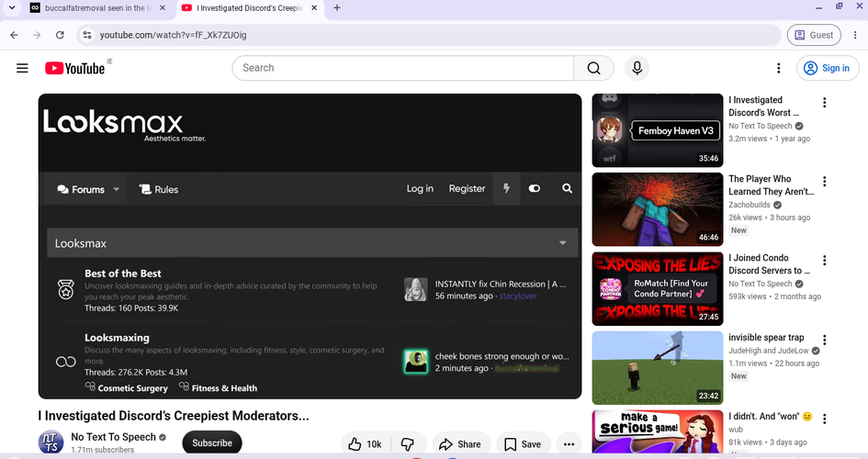
Task: Close the I Investigated Discord's tab
Action: click(314, 7)
